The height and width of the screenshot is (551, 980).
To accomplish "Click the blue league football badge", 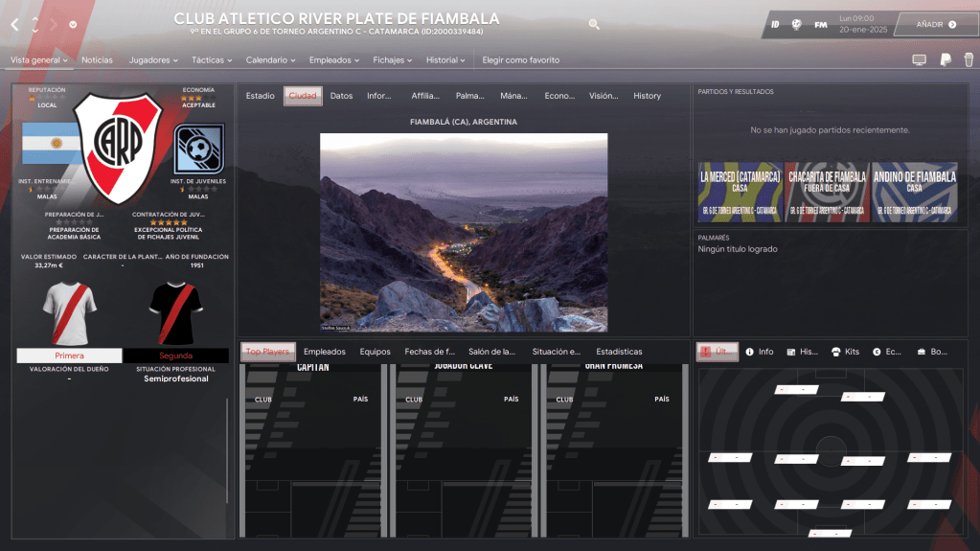I will pyautogui.click(x=198, y=149).
